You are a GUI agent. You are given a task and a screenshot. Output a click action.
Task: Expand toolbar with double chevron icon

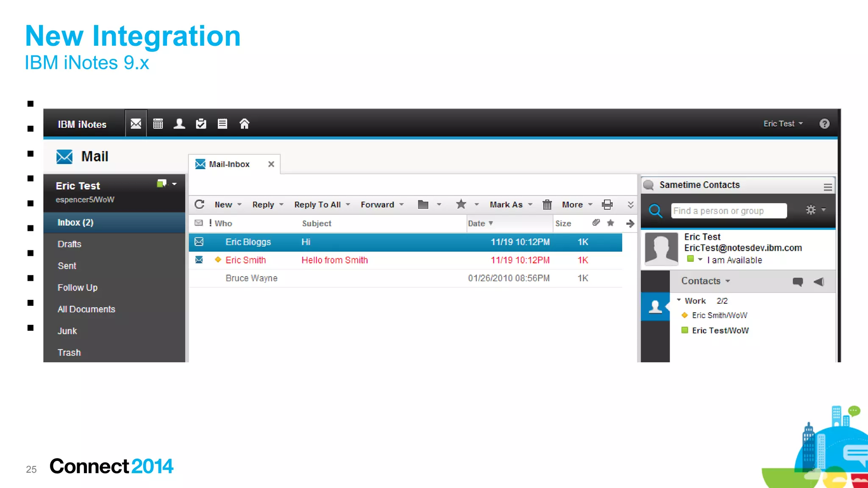click(631, 205)
